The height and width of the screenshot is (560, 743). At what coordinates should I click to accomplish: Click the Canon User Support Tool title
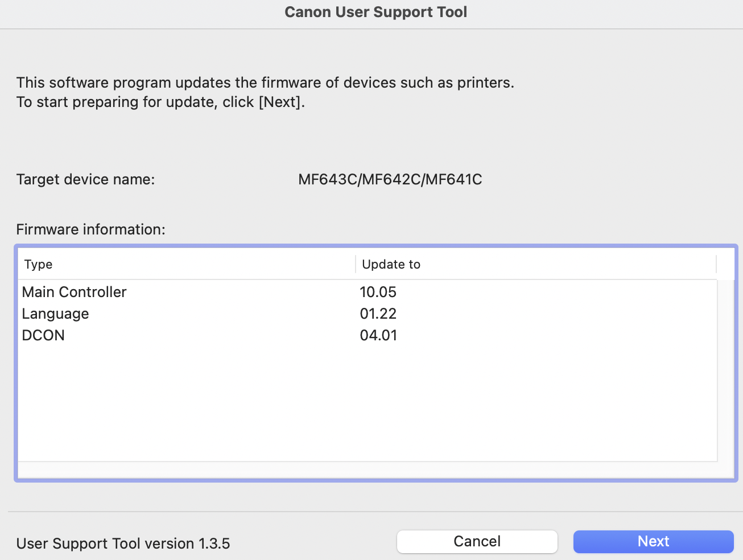[x=375, y=12]
